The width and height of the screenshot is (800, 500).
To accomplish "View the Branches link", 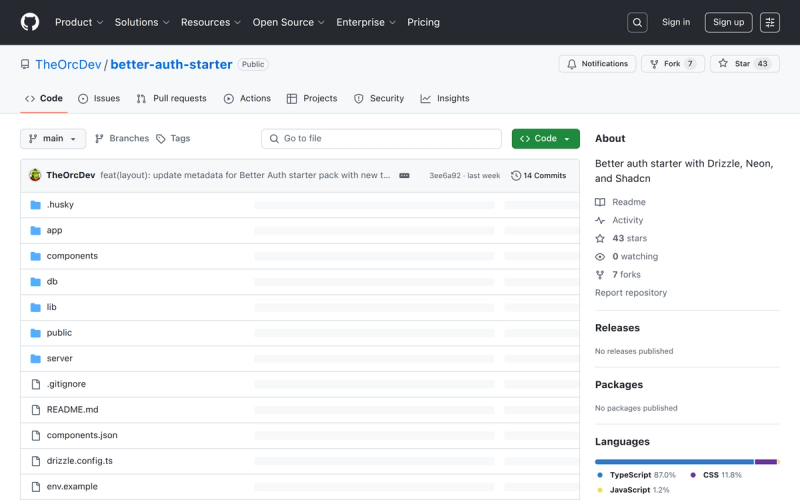I will (x=122, y=139).
